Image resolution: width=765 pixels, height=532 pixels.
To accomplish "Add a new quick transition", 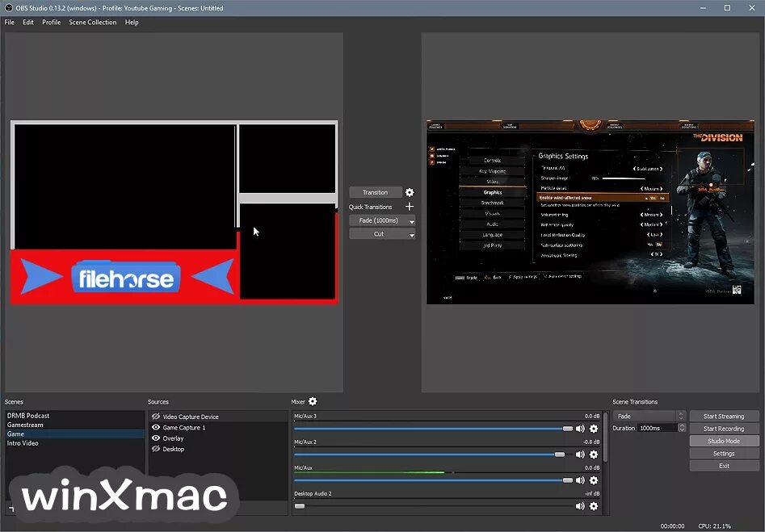I will (410, 207).
